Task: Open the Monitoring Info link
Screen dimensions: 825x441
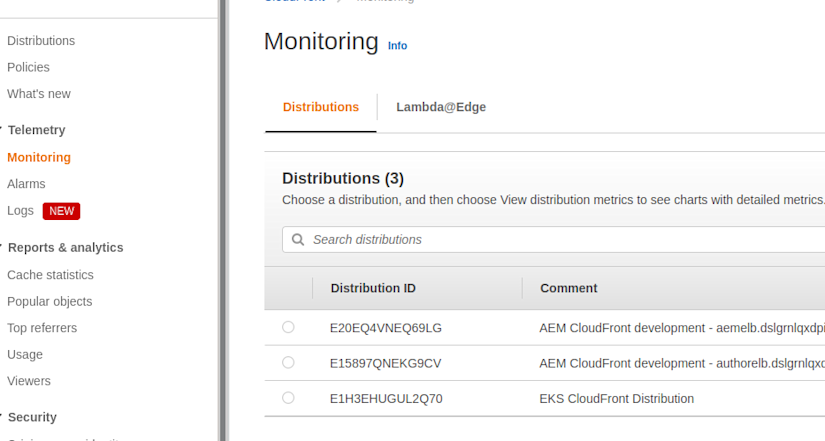Action: pyautogui.click(x=397, y=46)
